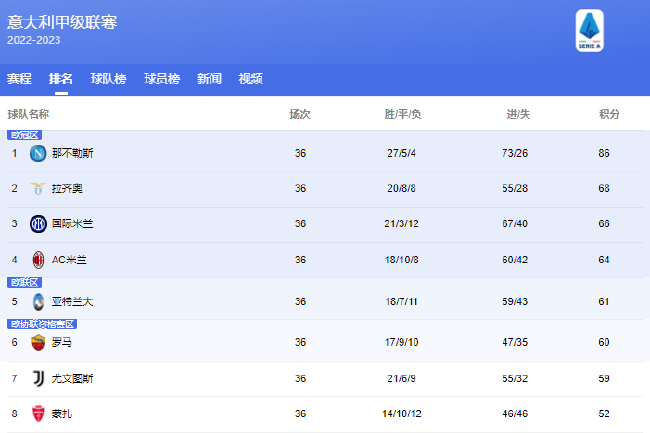Screen dimensions: 650x433
Task: Click the Napoli club crest
Action: [x=38, y=153]
